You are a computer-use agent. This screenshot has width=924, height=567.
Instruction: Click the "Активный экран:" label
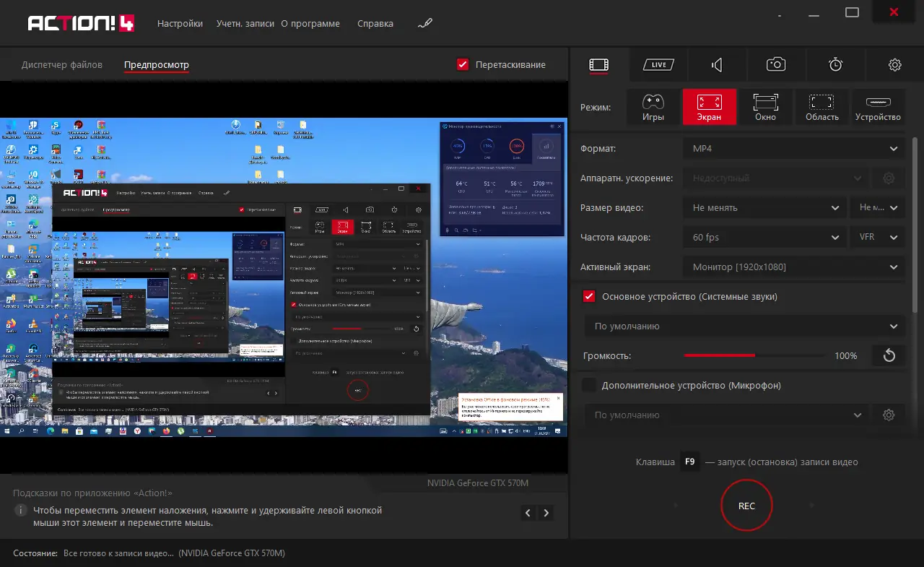615,267
